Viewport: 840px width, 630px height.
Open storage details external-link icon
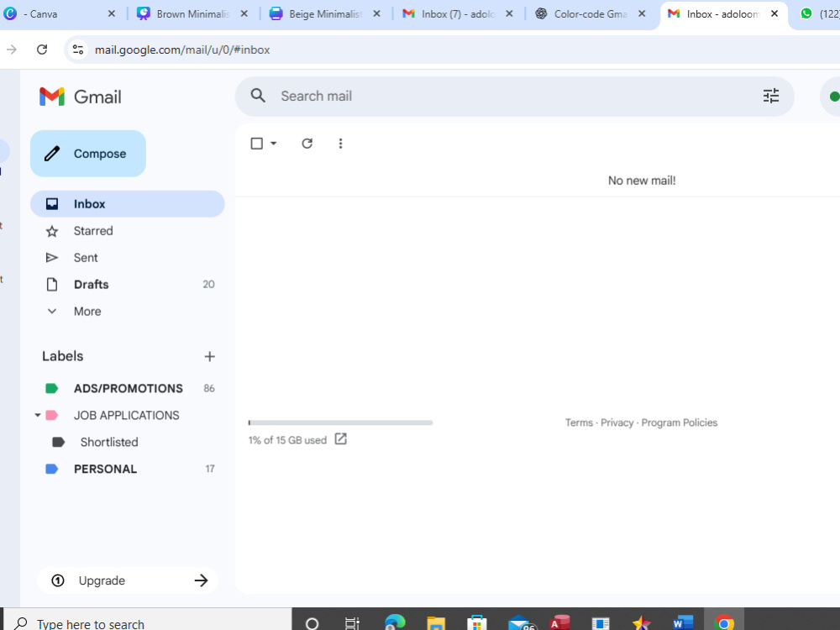(x=341, y=439)
